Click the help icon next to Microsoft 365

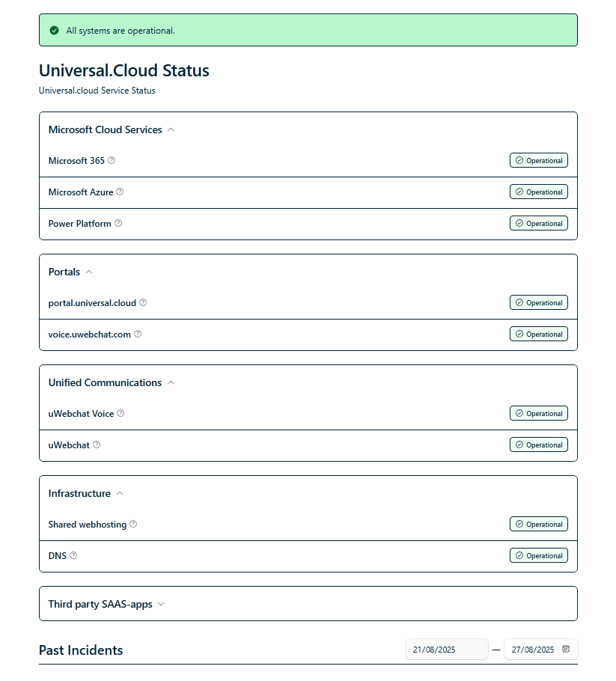click(x=112, y=160)
